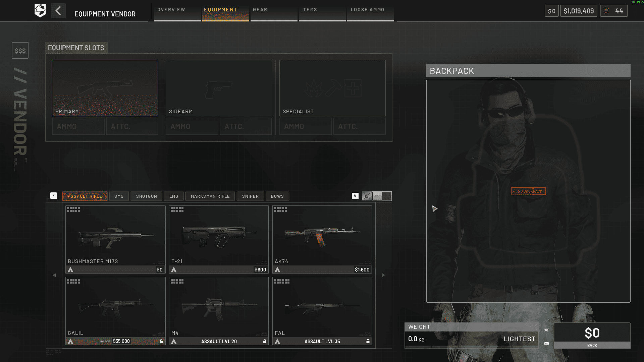644x362 pixels.
Task: Switch to the GEAR tab
Action: pyautogui.click(x=274, y=12)
